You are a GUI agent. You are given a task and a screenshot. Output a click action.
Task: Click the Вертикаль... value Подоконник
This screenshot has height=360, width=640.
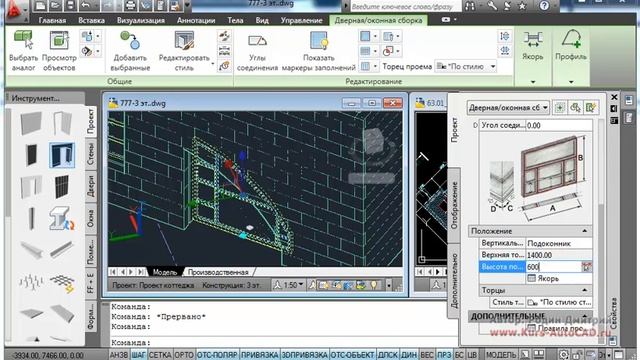[x=559, y=243]
